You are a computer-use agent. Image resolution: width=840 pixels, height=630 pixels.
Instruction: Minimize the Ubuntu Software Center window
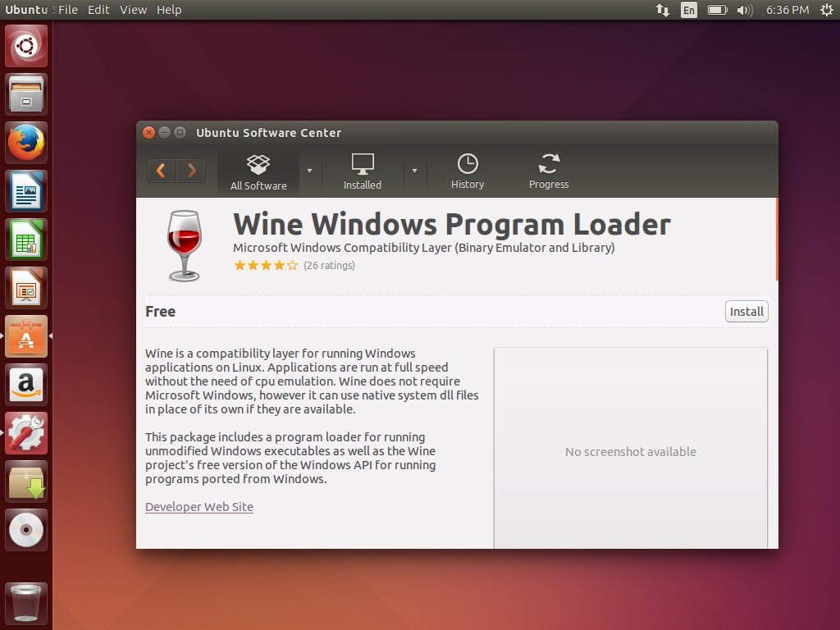coord(164,132)
